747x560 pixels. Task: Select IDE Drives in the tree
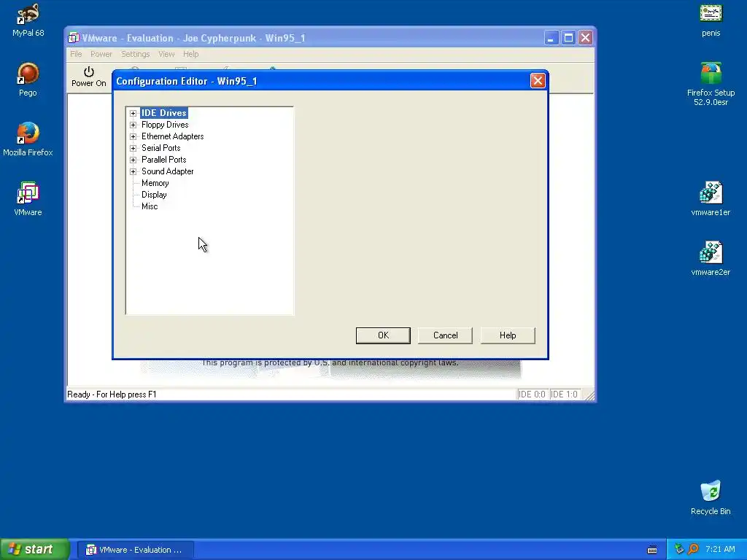coord(164,113)
